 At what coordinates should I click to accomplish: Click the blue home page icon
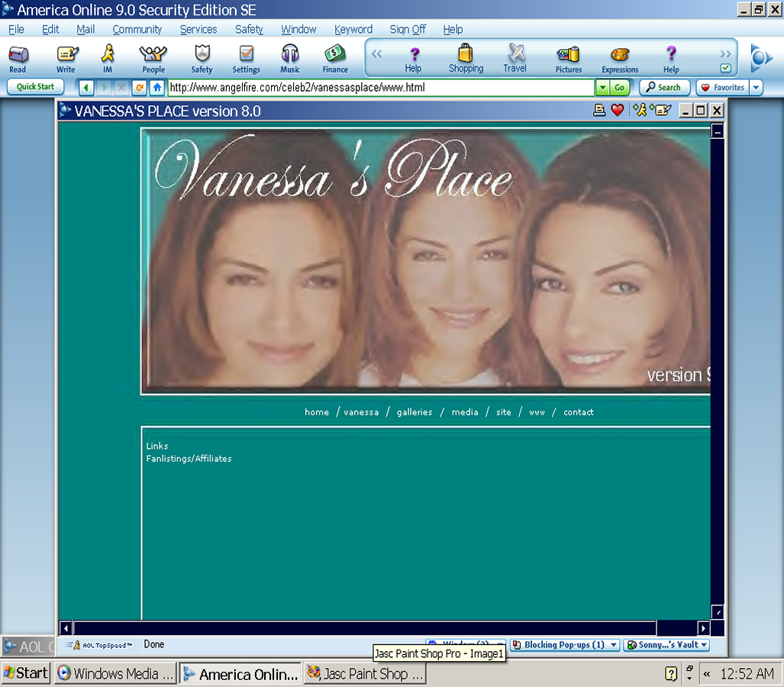(157, 88)
